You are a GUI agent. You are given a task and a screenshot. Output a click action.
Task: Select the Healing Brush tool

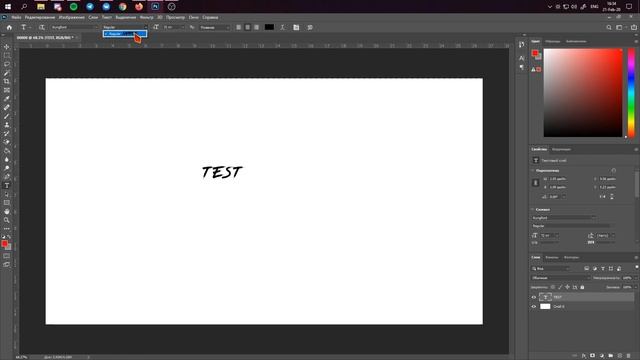point(7,107)
